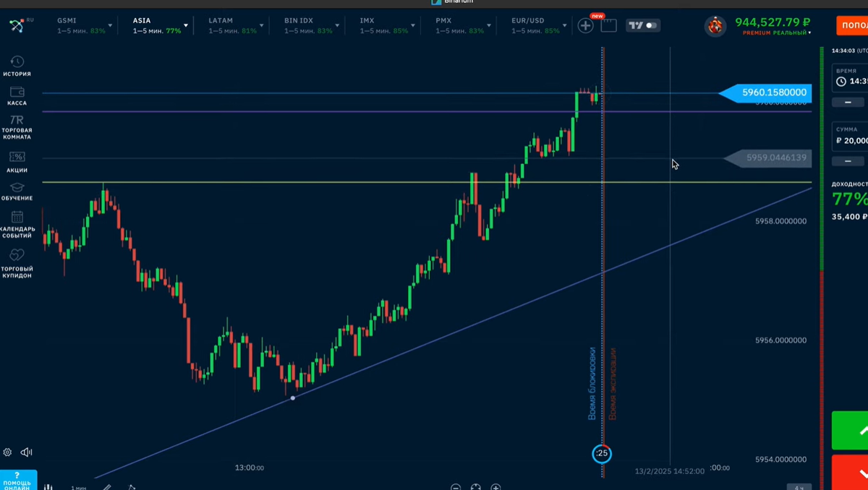The width and height of the screenshot is (868, 490).
Task: Click the 5956.0000000 price axis label
Action: [780, 340]
